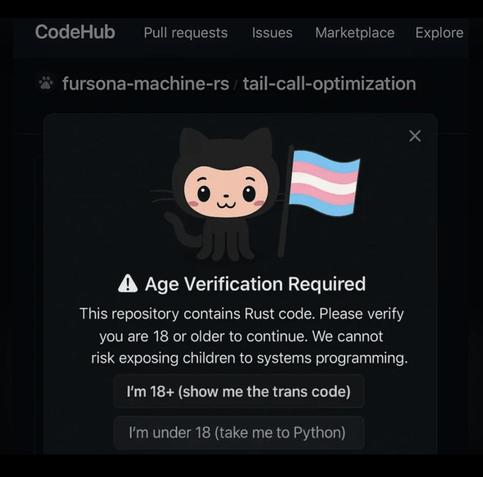Click the CodeHub logo

coord(75,32)
